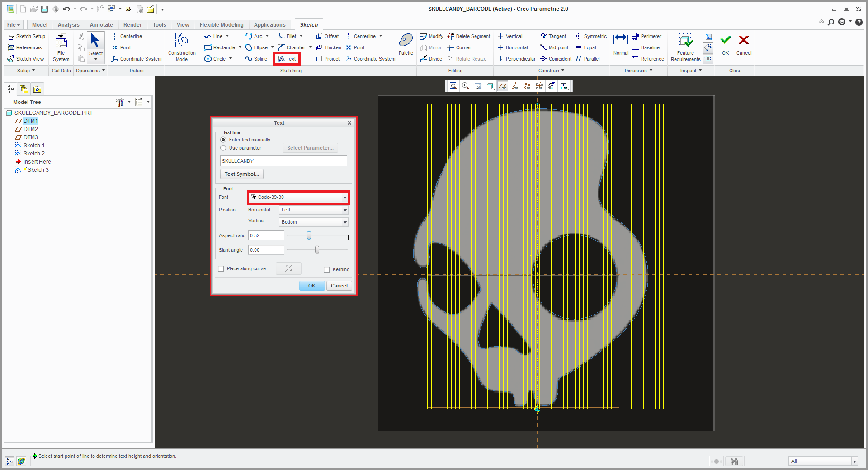Click the Text Symbol... button
The width and height of the screenshot is (868, 470).
(241, 174)
